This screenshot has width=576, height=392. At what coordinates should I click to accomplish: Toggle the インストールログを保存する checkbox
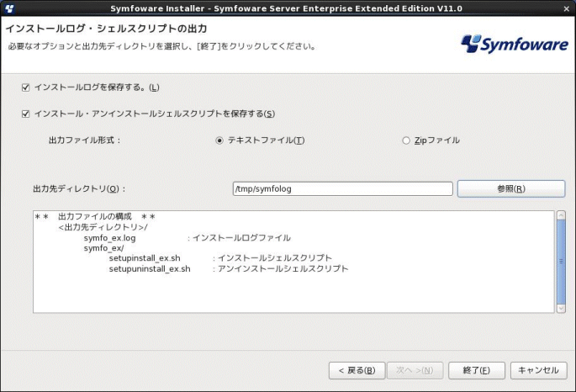pos(25,87)
